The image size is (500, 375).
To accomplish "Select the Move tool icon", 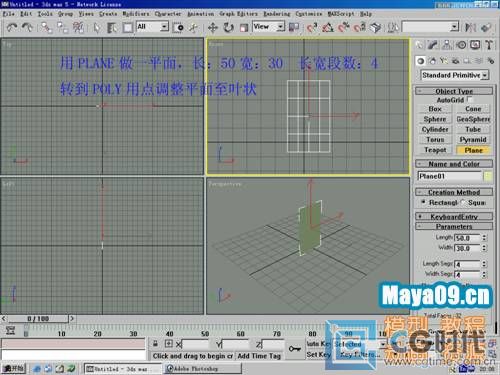I will click(213, 27).
